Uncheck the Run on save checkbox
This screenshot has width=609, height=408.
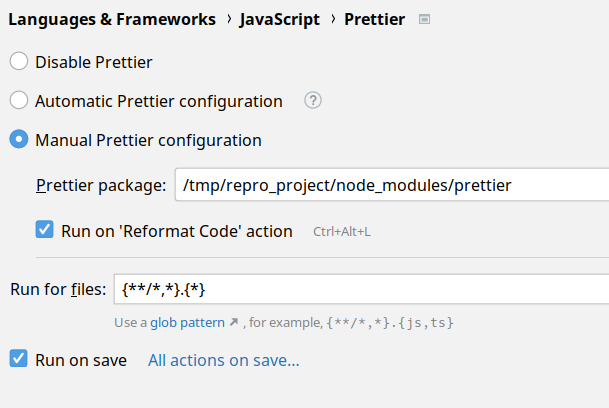[x=18, y=359]
